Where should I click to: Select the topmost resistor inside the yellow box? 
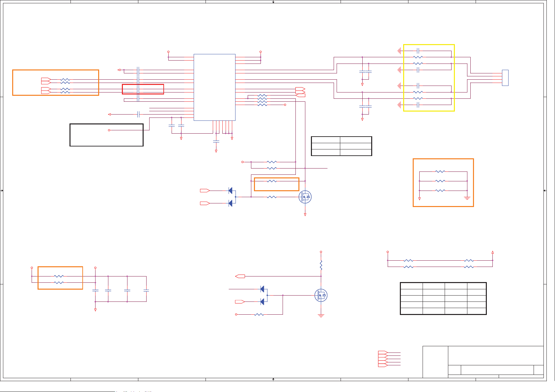click(x=418, y=57)
